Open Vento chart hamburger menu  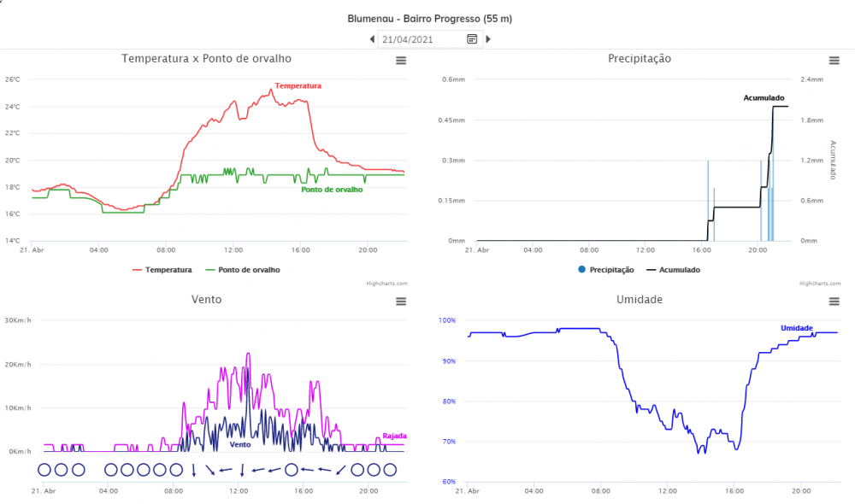[x=401, y=301]
